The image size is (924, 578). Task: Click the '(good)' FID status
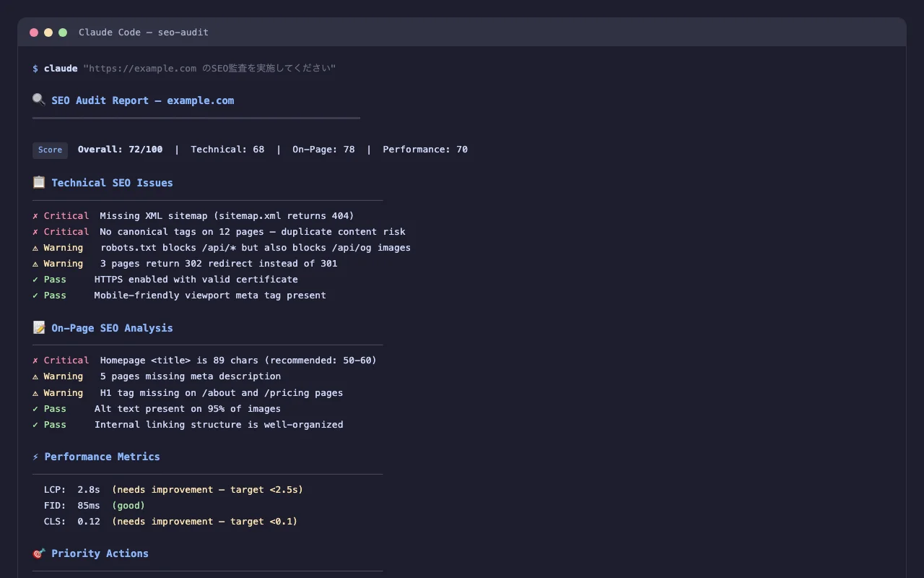[x=128, y=506]
